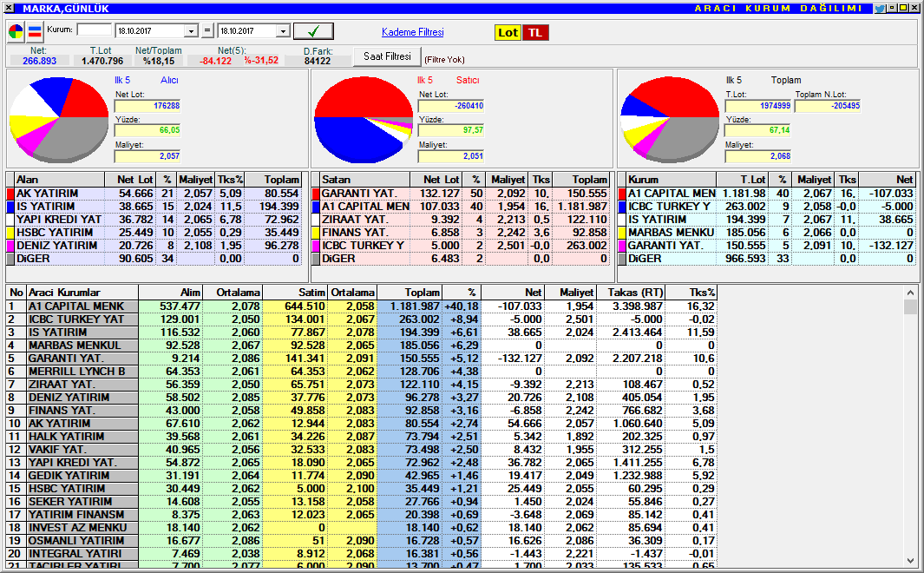Sort totals table by T.Lot header
The image size is (924, 573).
[x=742, y=179]
